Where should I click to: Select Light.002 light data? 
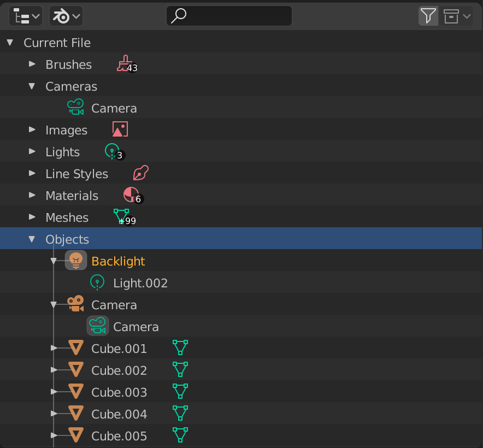[140, 283]
